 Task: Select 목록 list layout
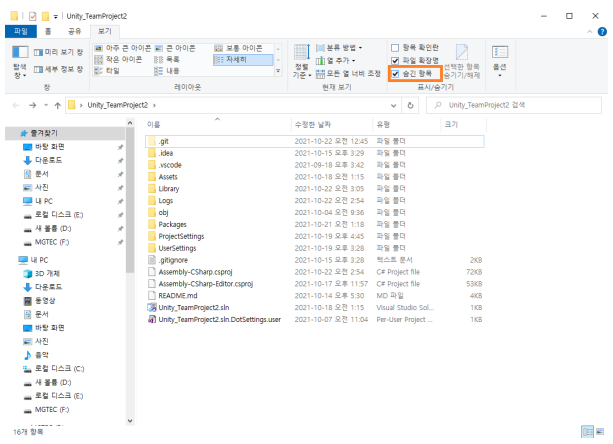point(167,59)
